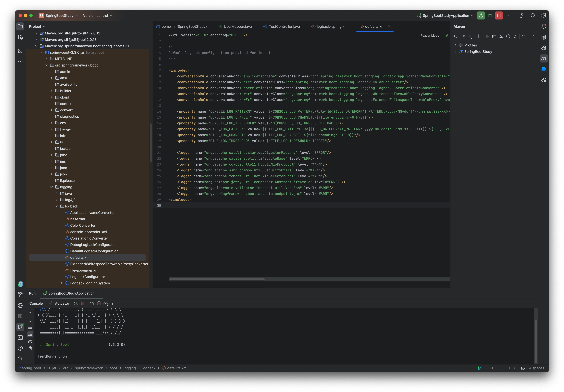564x392 pixels.
Task: Stop the running SpringBootStudyApplication
Action: pos(83,303)
